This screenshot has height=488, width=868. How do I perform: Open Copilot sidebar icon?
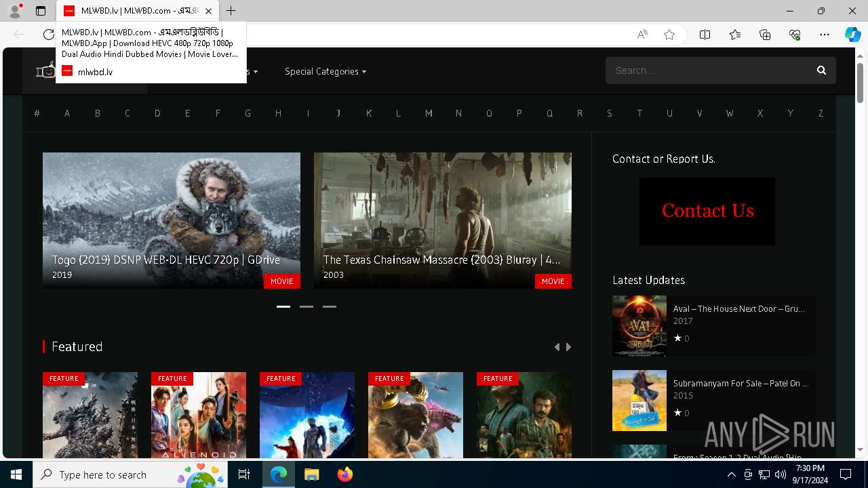(x=852, y=35)
